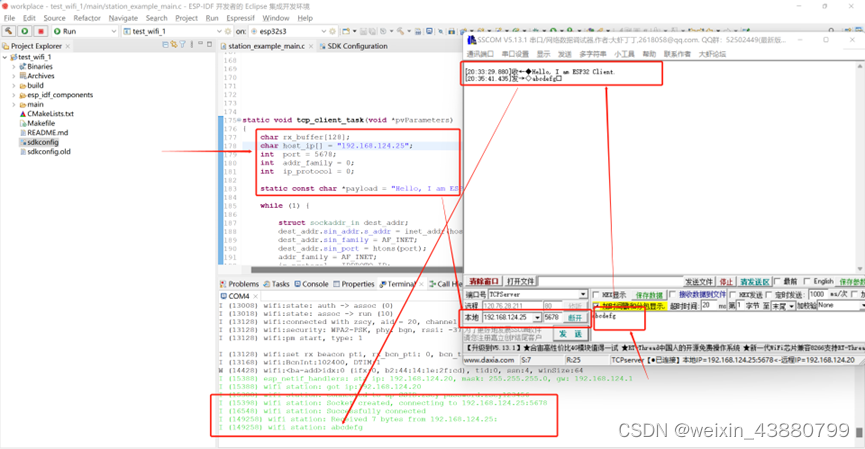Open the Navigate menu
The height and width of the screenshot is (449, 865).
(123, 18)
